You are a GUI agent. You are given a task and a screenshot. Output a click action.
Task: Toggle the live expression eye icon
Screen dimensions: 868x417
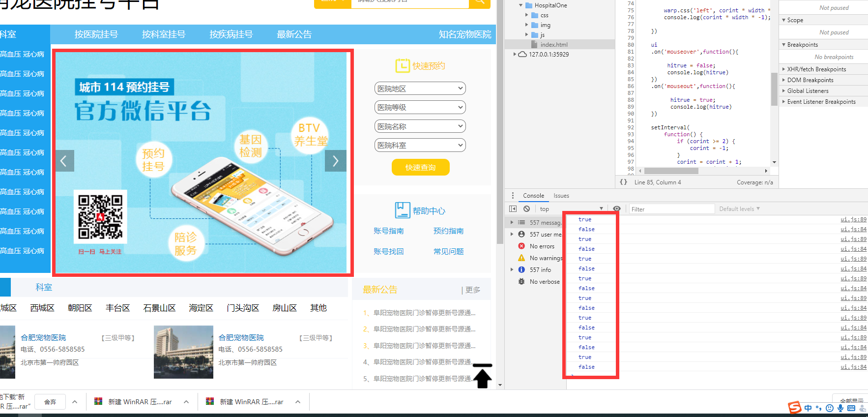[x=617, y=209]
